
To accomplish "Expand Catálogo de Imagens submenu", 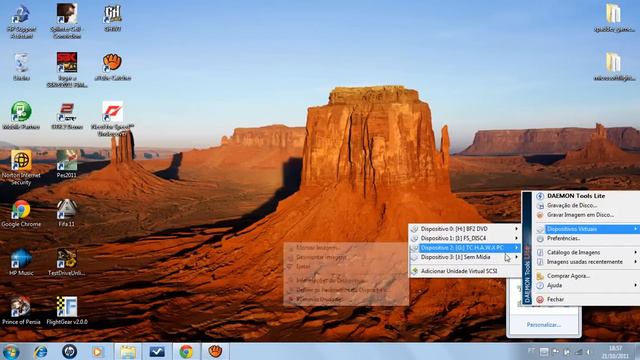I will tap(587, 252).
